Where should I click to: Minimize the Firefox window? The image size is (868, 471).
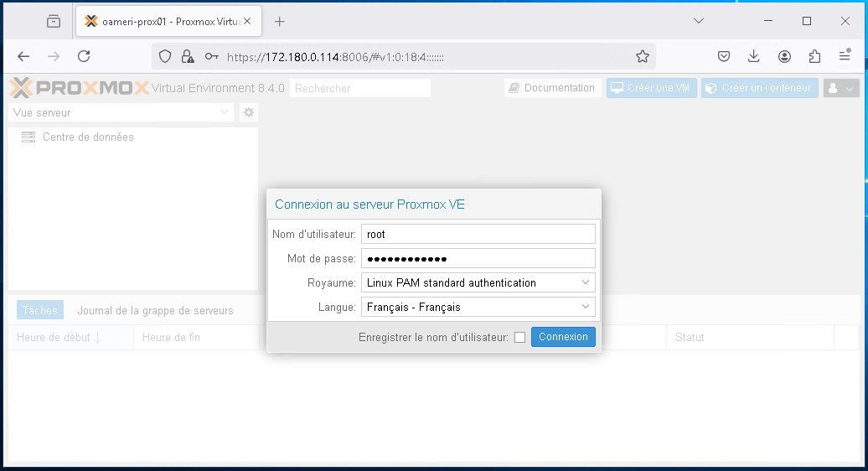767,21
